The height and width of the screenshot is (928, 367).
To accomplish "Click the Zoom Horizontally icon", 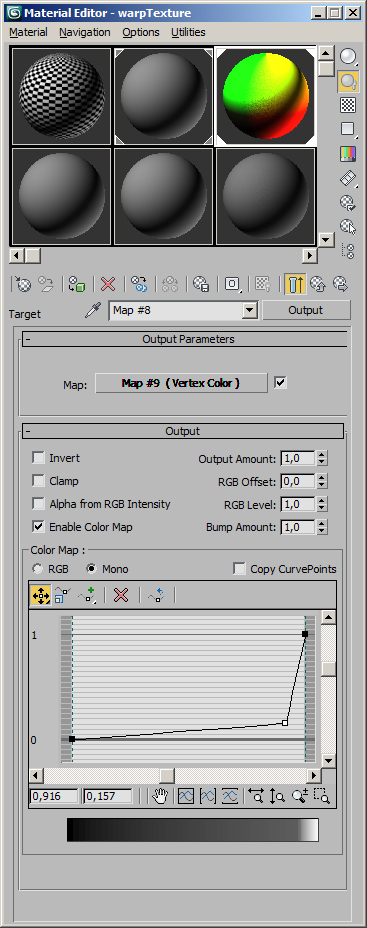I will (x=256, y=796).
